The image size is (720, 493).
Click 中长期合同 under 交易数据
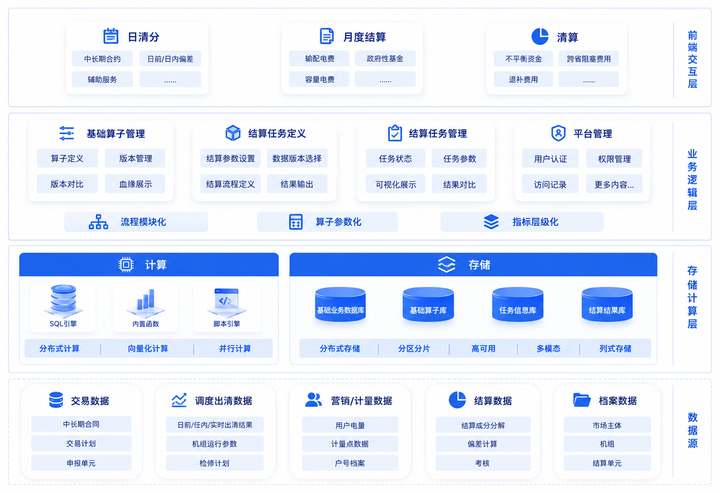[x=81, y=424]
